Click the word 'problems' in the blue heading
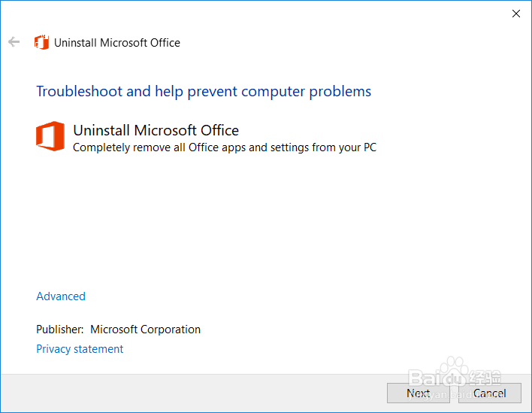Screen dimensions: 532x413 tap(341, 92)
